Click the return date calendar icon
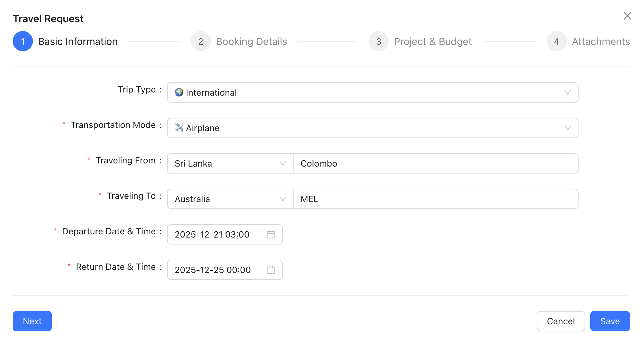Image resolution: width=644 pixels, height=349 pixels. click(x=270, y=270)
